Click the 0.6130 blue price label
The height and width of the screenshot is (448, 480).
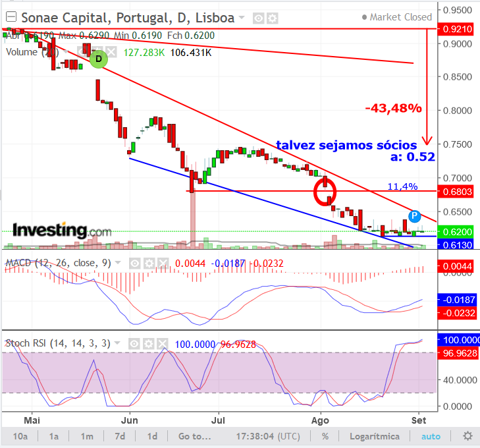[456, 244]
